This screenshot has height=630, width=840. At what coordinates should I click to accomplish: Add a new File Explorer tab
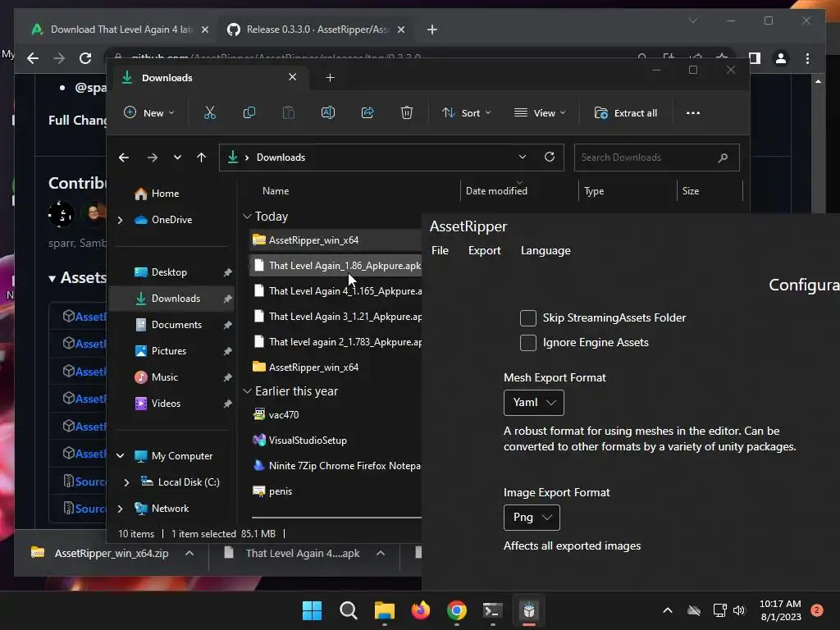coord(330,78)
